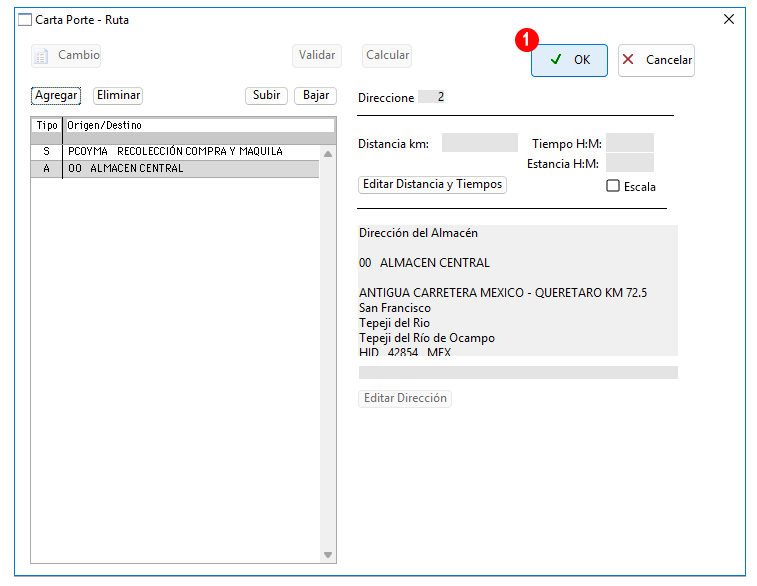Close the Carta Porte - Ruta window
This screenshot has height=586, width=757.
point(729,19)
